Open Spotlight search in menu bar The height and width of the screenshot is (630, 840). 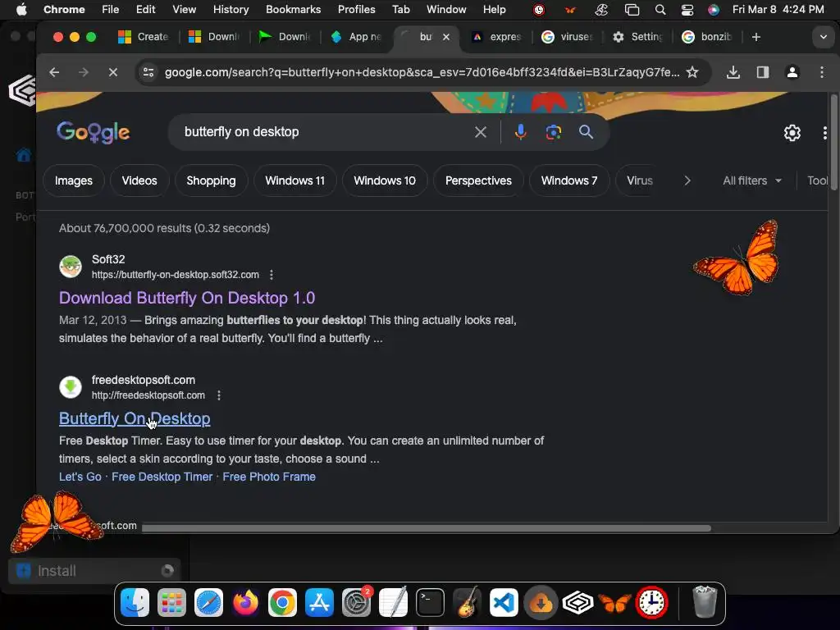pyautogui.click(x=660, y=10)
